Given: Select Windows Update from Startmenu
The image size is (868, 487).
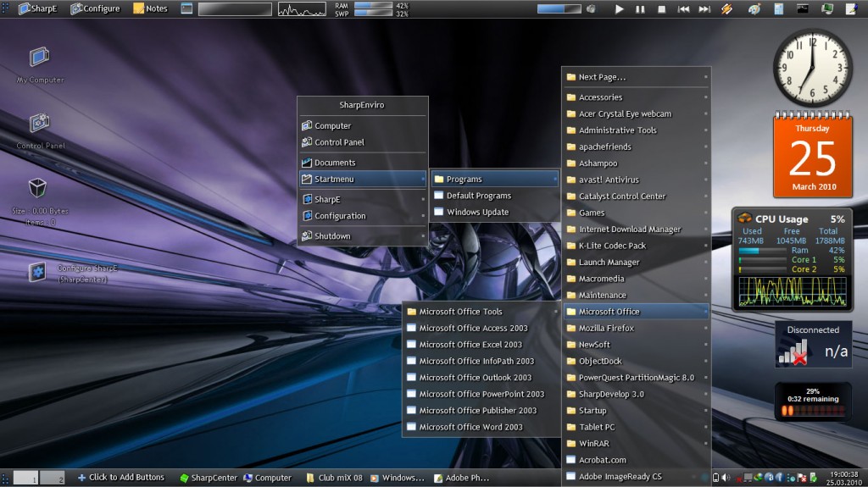Looking at the screenshot, I should click(477, 212).
